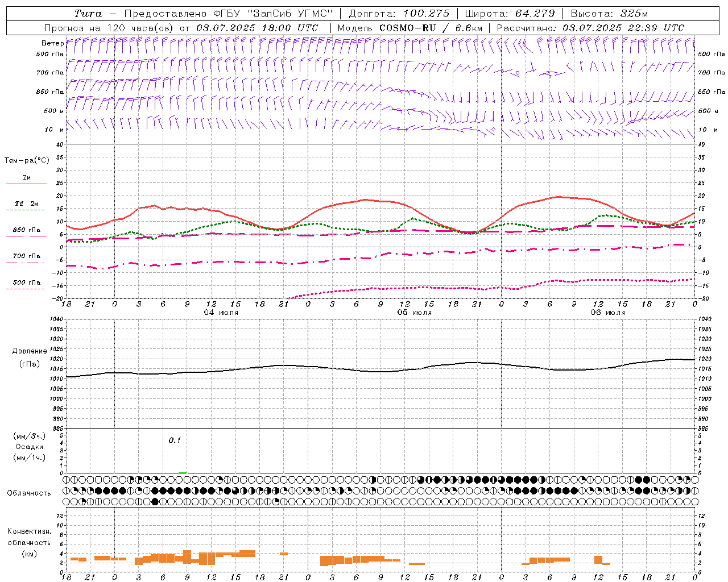Click the "(мм/3ч.)" precipitation unit label
Screen dimensions: 728x582
pos(30,436)
